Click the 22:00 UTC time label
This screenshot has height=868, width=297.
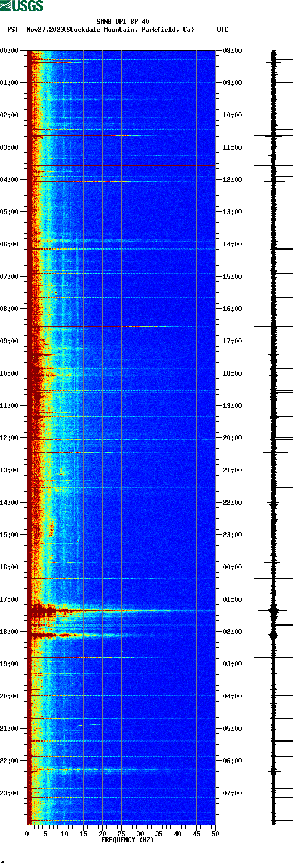pos(232,503)
